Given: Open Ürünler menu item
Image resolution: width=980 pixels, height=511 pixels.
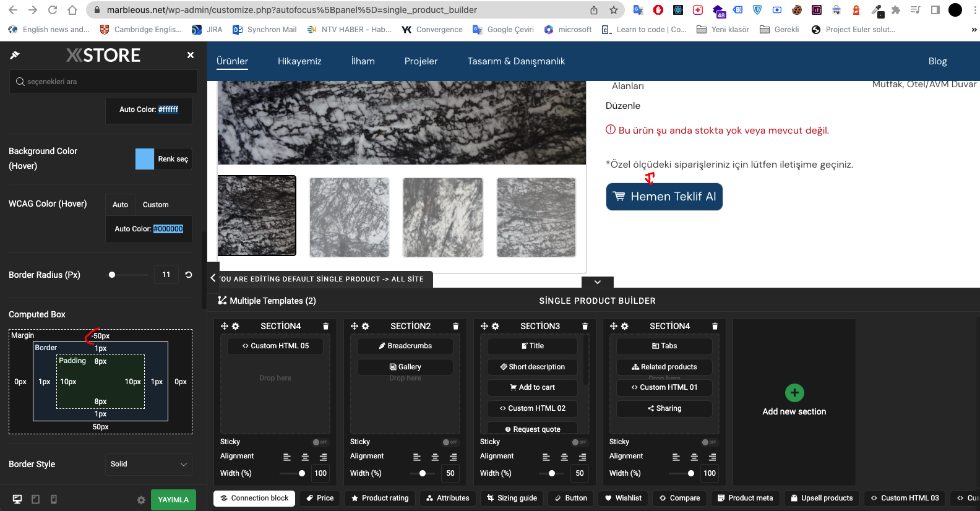Looking at the screenshot, I should 232,61.
